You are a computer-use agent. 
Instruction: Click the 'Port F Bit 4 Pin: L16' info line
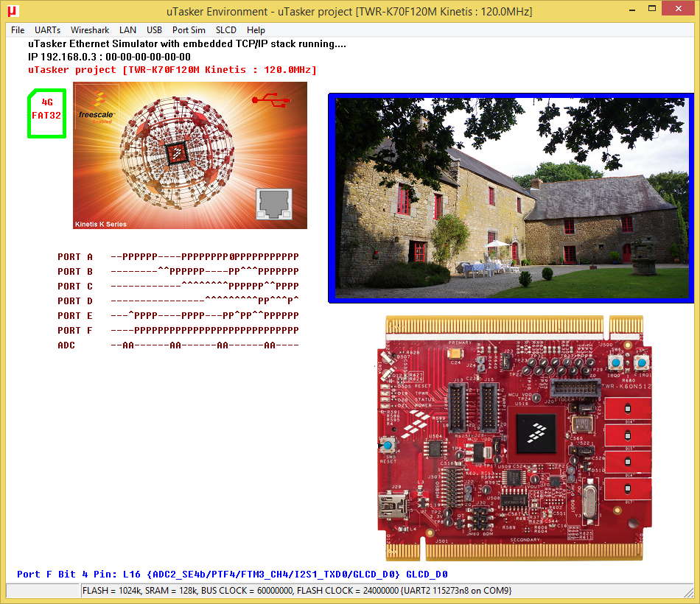click(232, 574)
